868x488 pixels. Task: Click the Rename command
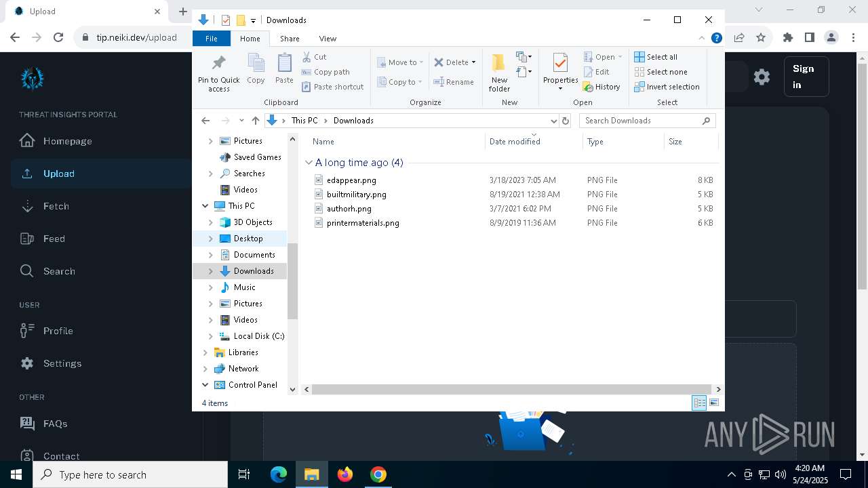click(454, 82)
